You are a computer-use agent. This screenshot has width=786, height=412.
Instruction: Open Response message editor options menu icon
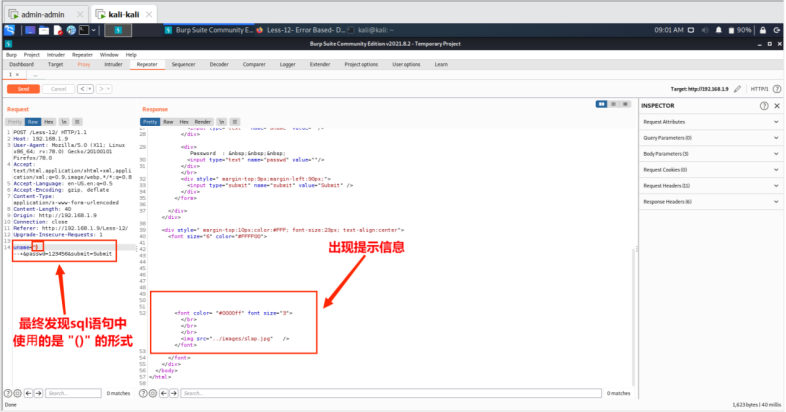tap(235, 122)
